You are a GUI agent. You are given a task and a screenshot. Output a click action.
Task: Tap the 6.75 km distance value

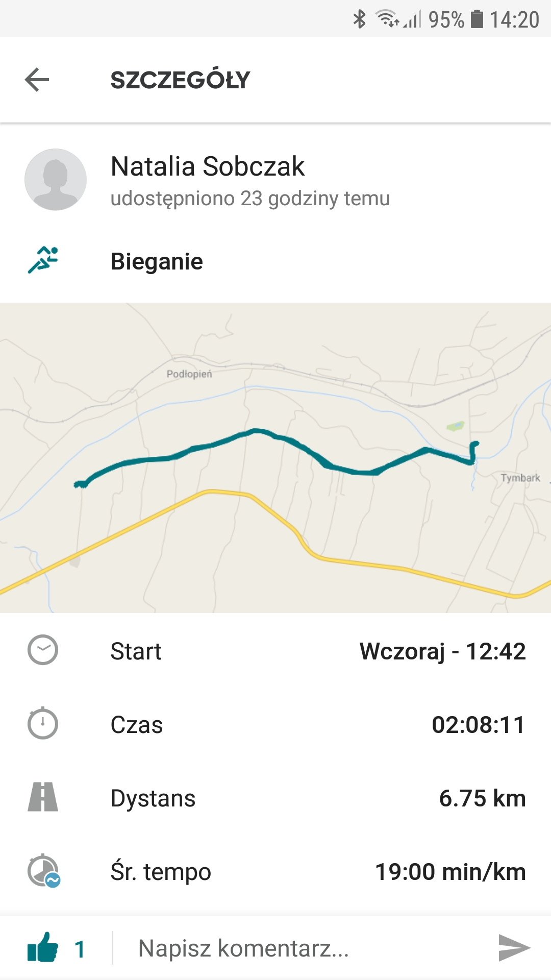482,798
